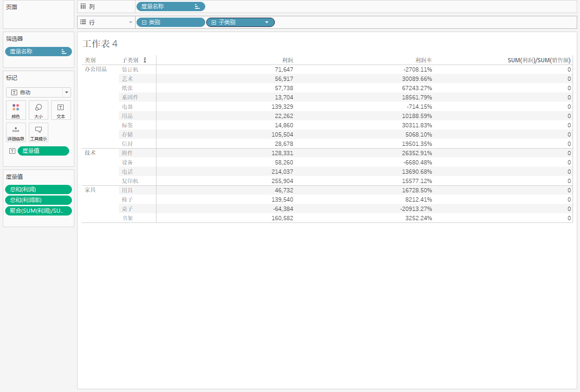Expand the 子类别 pill using its plus icon
580x392 pixels.
pyautogui.click(x=214, y=22)
